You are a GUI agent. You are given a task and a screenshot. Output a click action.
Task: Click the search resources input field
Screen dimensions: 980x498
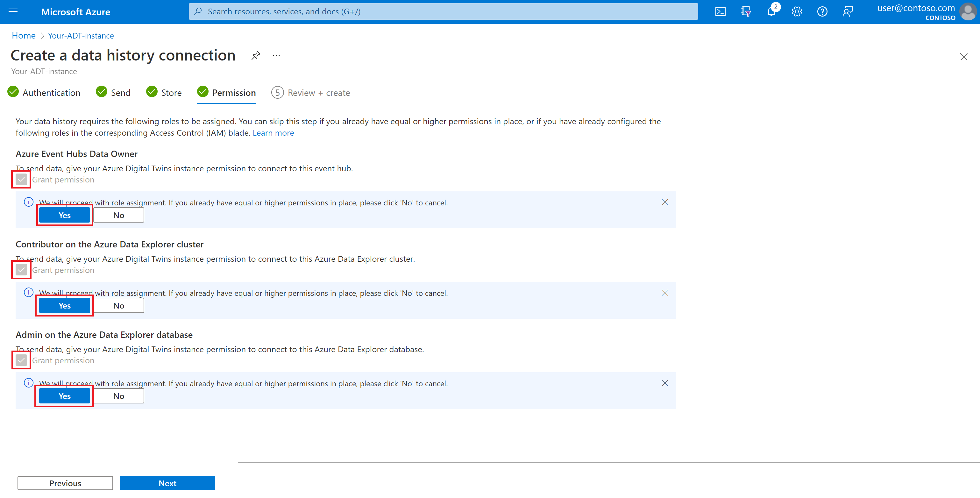point(443,12)
